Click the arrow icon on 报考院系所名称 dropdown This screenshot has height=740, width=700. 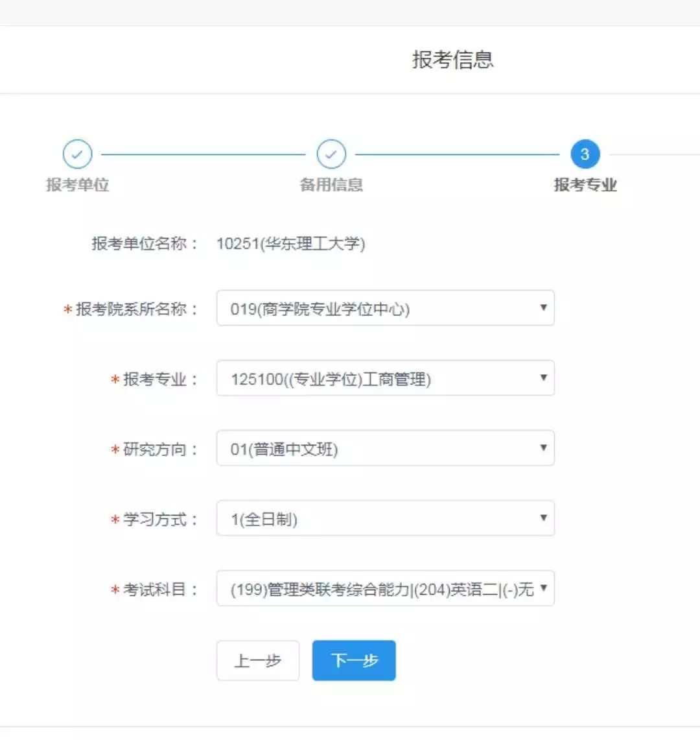click(543, 307)
